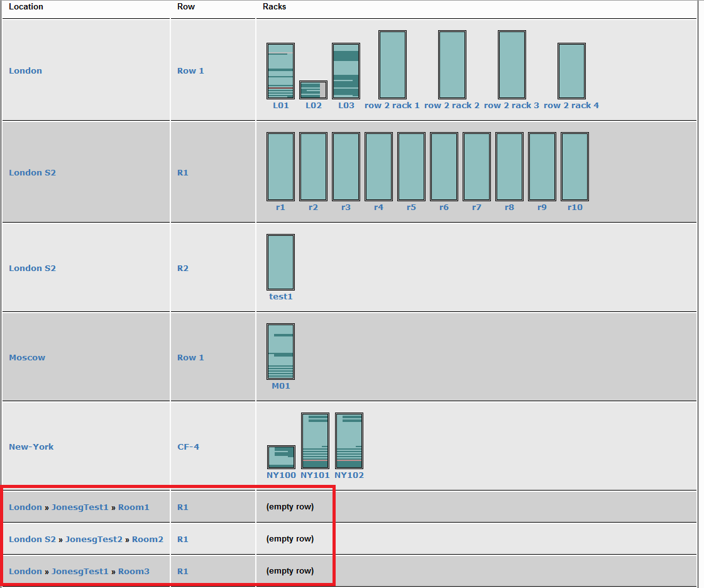Screen dimensions: 704x588
Task: Select the Room3 link
Action: click(x=134, y=572)
